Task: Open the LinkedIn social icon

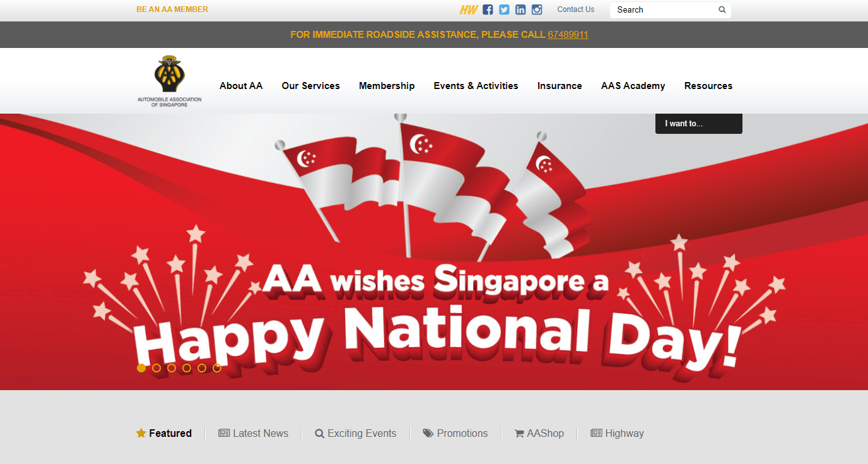Action: [x=520, y=9]
